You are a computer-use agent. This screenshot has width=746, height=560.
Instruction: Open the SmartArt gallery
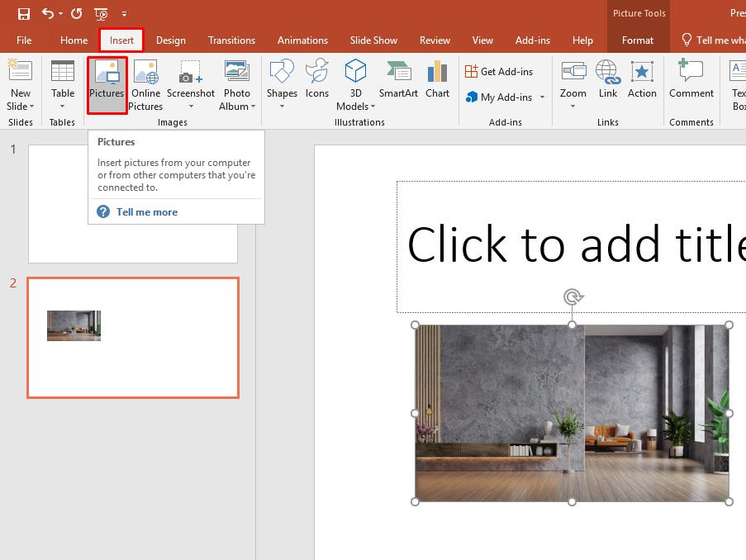398,83
